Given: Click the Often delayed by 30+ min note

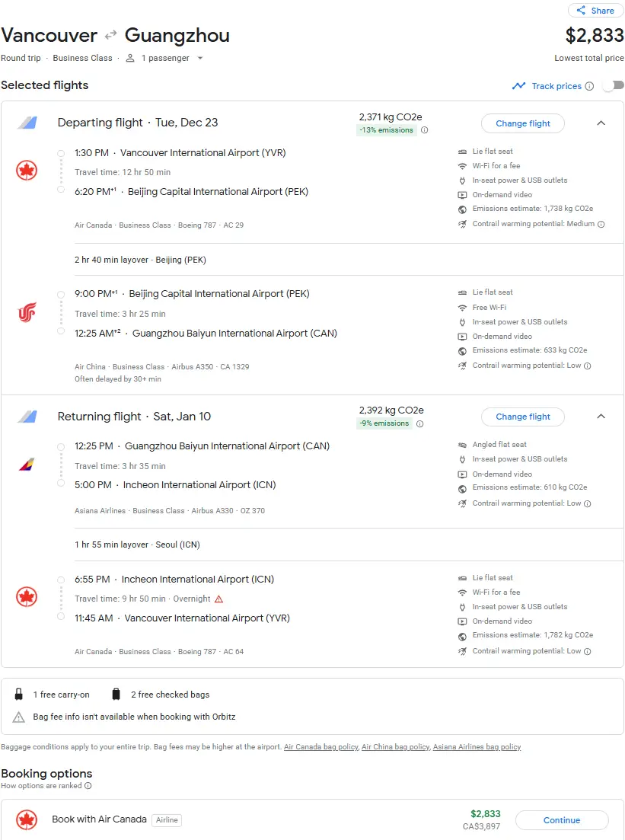Looking at the screenshot, I should [118, 379].
